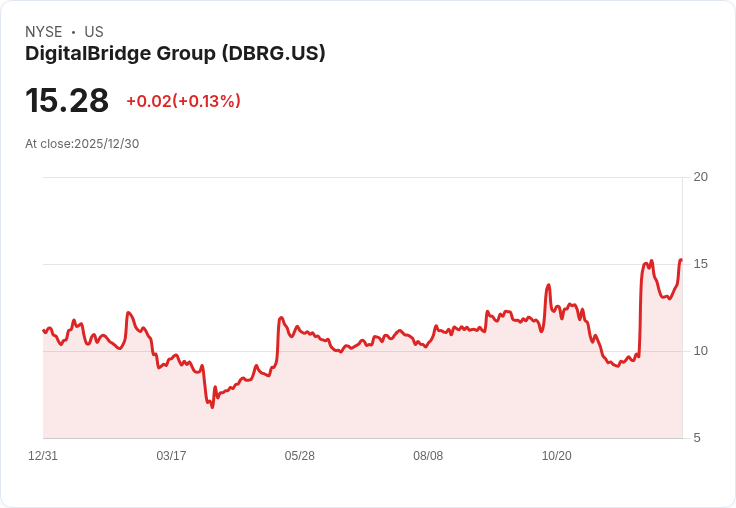Click the 12/31 date axis label
Image resolution: width=736 pixels, height=508 pixels.
(x=43, y=456)
